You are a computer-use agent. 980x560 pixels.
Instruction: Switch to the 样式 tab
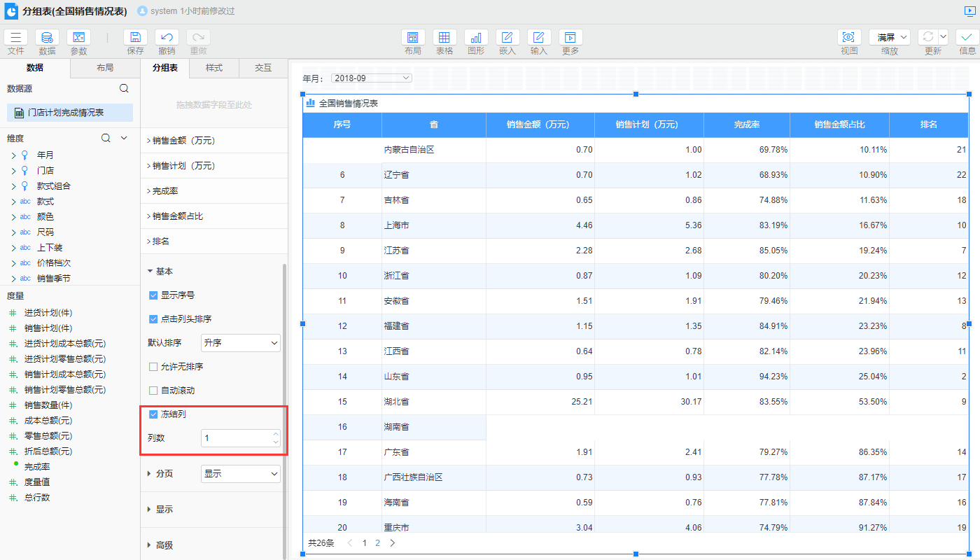coord(214,68)
